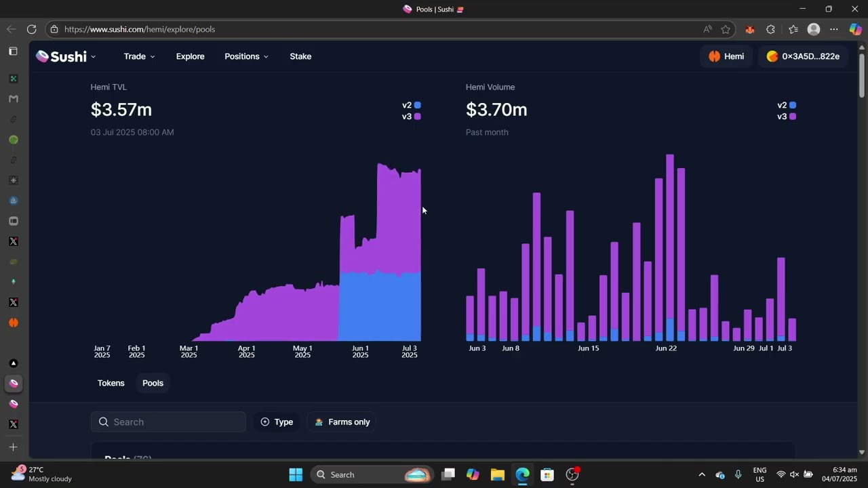
Task: Open the Hemi network selector
Action: pos(726,56)
